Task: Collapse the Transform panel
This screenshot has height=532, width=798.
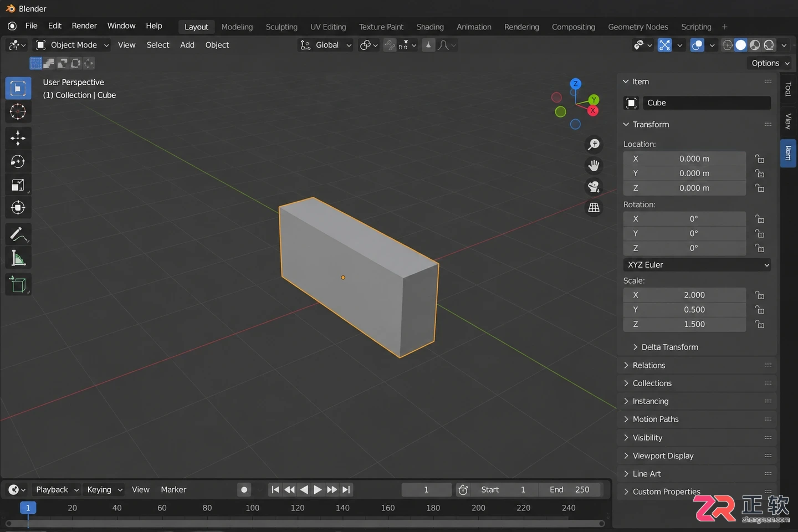Action: point(697,125)
